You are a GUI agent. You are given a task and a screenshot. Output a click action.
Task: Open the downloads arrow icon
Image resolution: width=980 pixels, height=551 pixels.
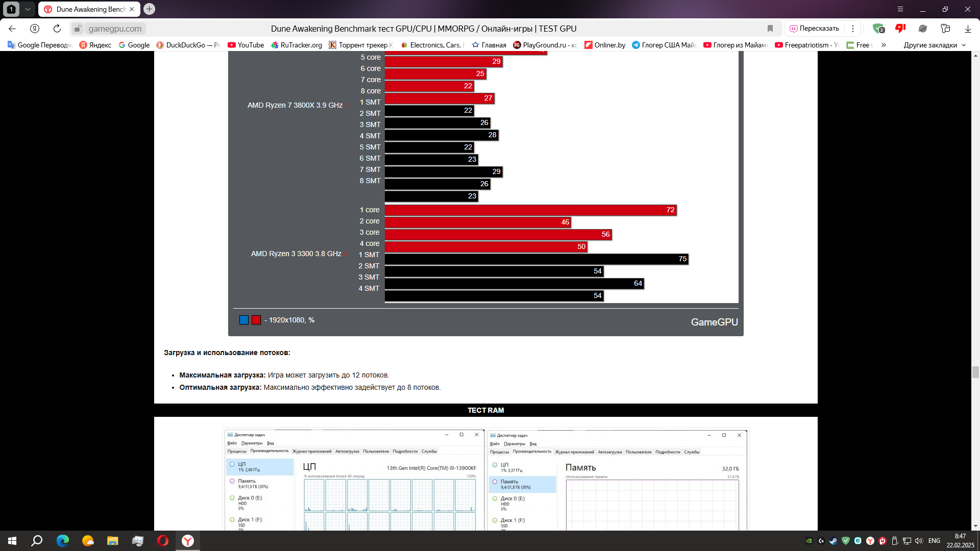click(967, 29)
